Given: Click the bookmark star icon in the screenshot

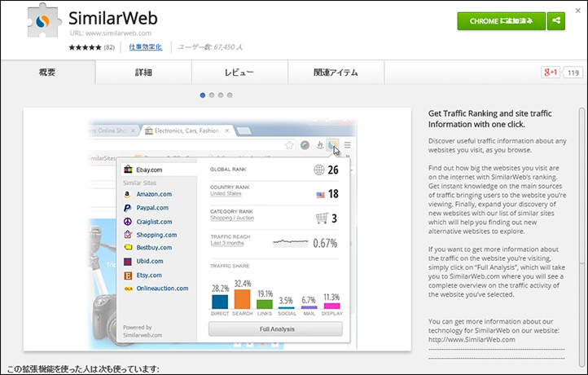Looking at the screenshot, I should 289,145.
